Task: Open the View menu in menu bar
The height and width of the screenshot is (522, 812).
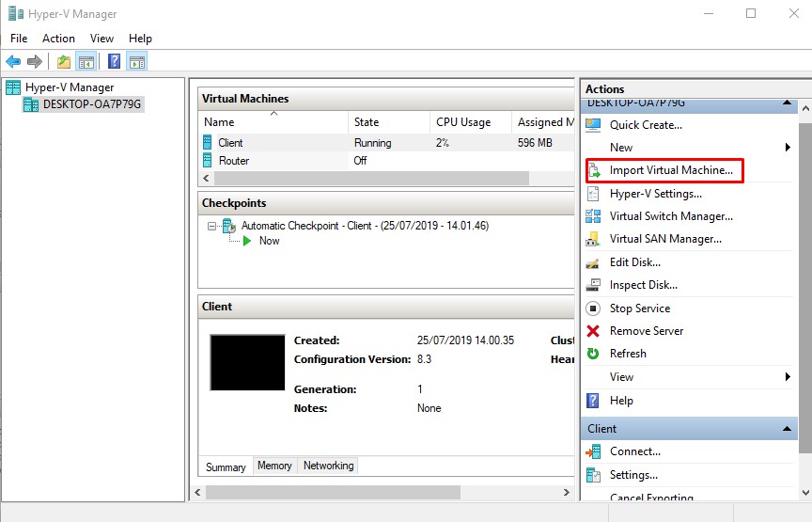Action: tap(101, 39)
